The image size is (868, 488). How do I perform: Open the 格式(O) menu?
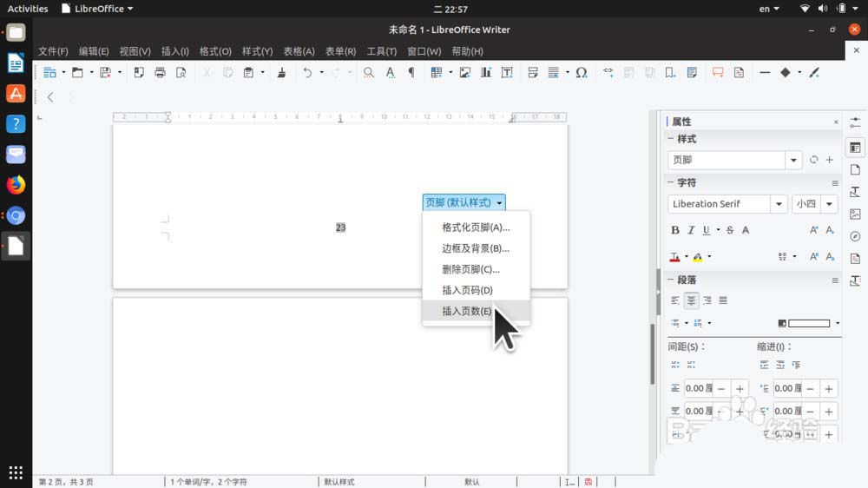(215, 51)
